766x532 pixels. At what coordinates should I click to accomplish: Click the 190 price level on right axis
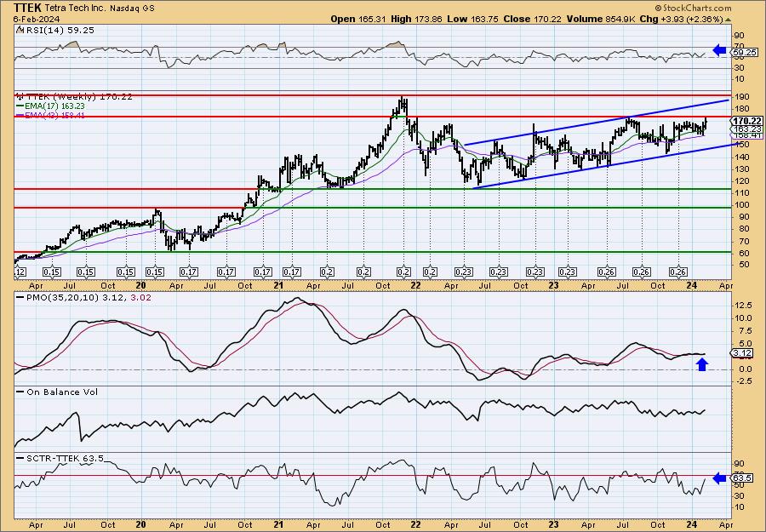point(740,97)
